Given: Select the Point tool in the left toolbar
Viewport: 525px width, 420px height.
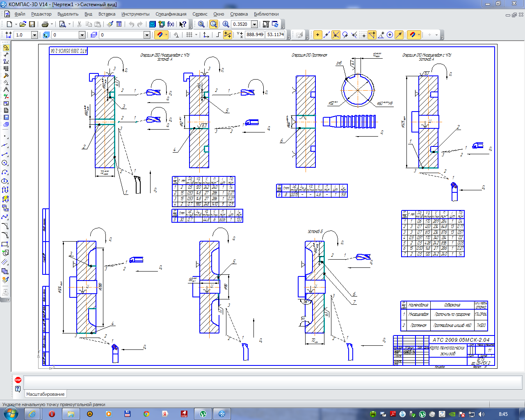Looking at the screenshot, I should point(5,136).
